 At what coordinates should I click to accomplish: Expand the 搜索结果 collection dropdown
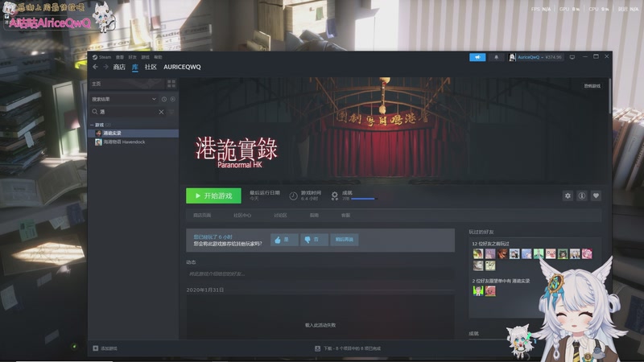[x=124, y=99]
